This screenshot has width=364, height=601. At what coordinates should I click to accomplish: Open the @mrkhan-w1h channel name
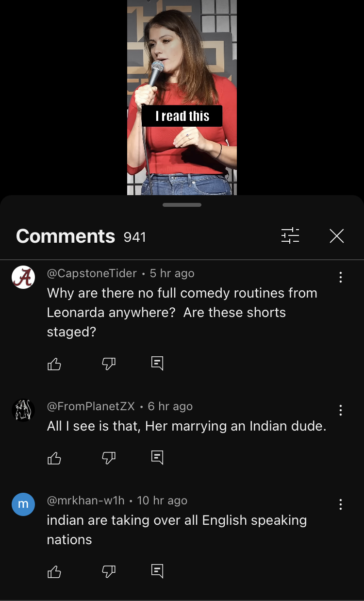[85, 501]
